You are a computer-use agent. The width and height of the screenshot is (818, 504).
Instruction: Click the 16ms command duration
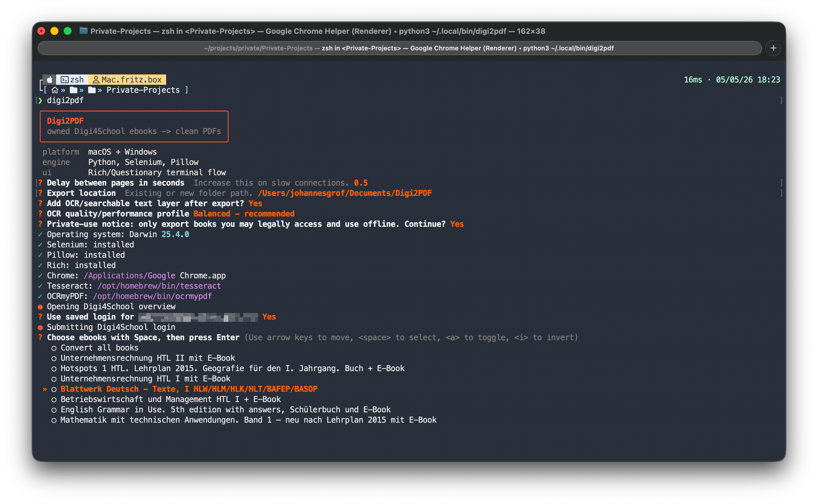tap(693, 80)
